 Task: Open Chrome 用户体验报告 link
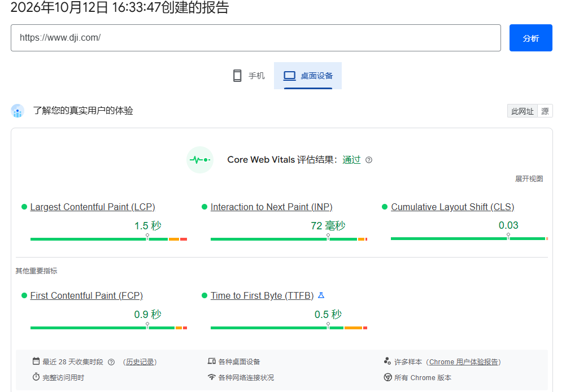coord(463,362)
